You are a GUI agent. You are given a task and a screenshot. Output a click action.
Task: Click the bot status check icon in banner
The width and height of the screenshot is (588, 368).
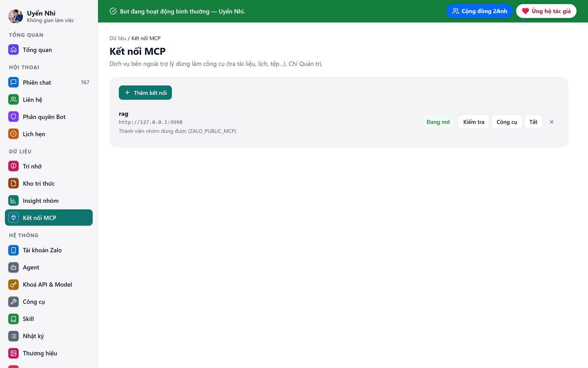[x=113, y=11]
